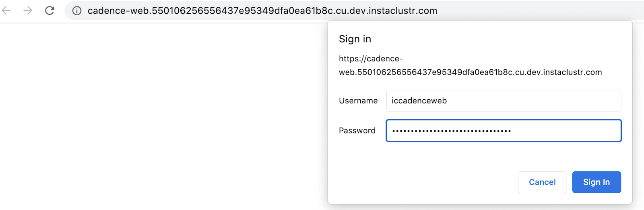The width and height of the screenshot is (644, 210).
Task: Click the browser back arrow
Action: tap(6, 10)
